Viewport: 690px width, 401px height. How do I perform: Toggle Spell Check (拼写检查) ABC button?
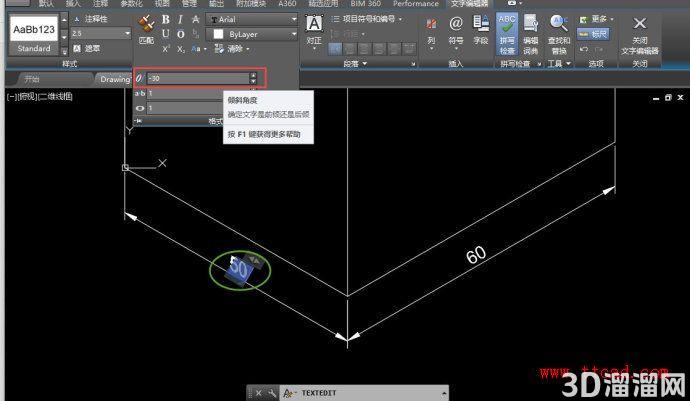coord(506,34)
